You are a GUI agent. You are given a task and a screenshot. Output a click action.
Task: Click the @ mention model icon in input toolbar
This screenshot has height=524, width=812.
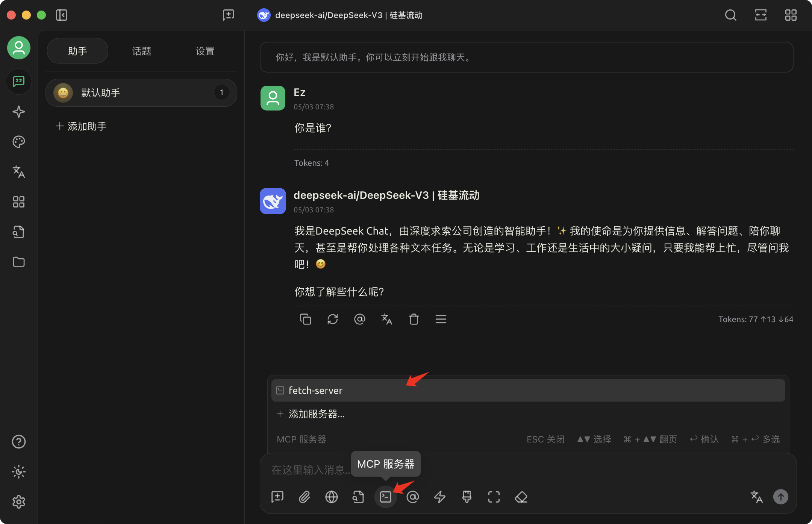click(x=412, y=497)
